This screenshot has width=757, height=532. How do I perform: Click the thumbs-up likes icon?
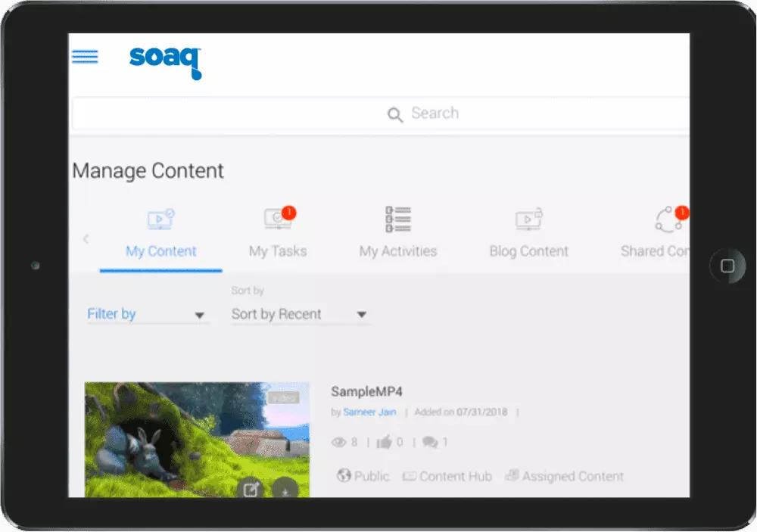point(385,443)
